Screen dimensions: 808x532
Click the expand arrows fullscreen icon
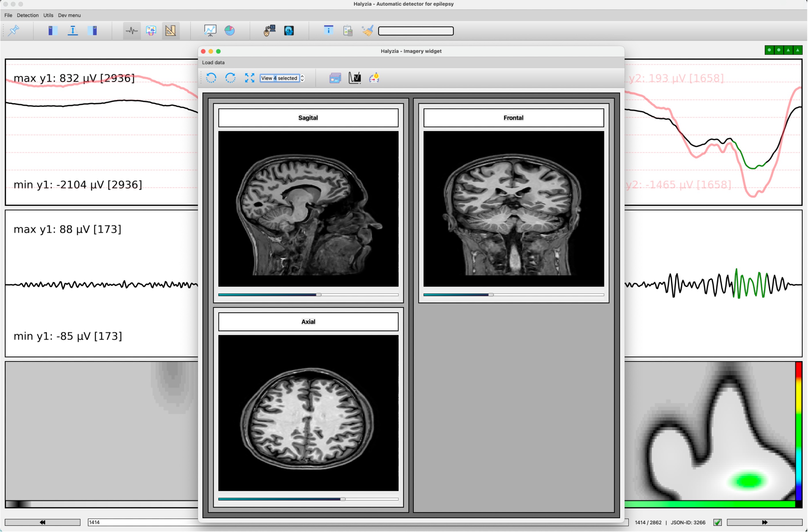pyautogui.click(x=249, y=78)
